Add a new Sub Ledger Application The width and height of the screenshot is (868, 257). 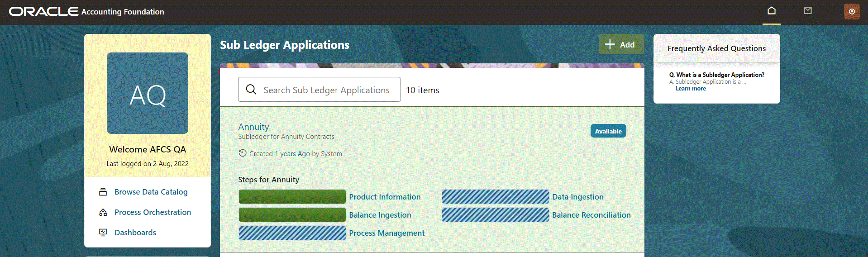621,44
